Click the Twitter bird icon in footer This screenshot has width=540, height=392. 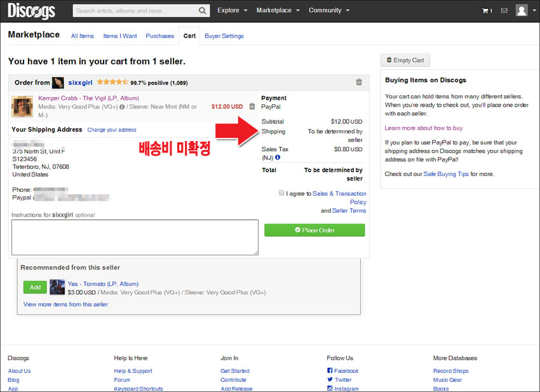pos(330,379)
